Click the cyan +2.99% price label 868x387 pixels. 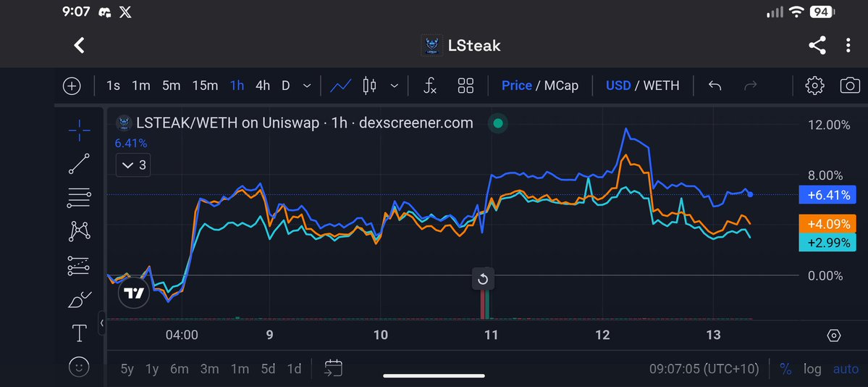click(x=827, y=242)
